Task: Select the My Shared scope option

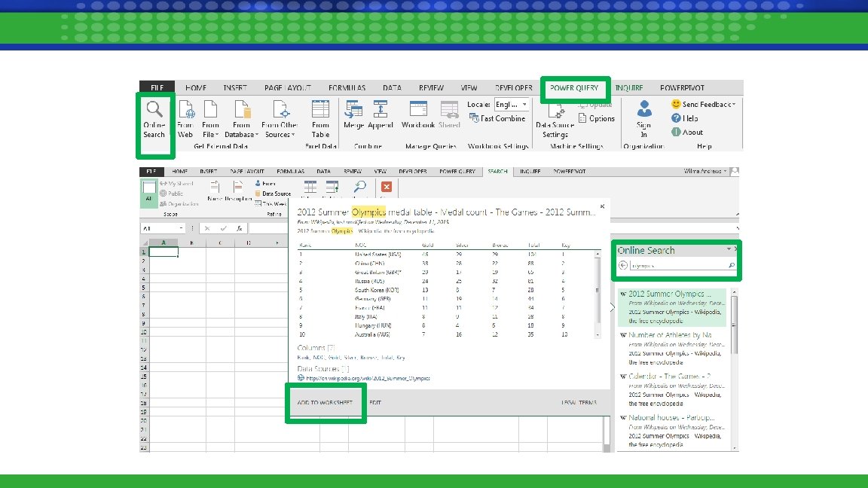Action: click(x=176, y=184)
